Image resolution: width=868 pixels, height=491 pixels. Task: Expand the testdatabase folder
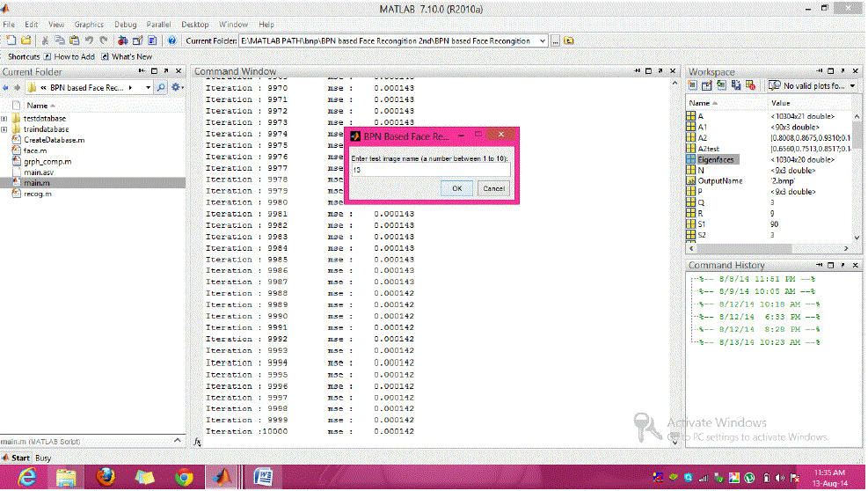point(5,119)
